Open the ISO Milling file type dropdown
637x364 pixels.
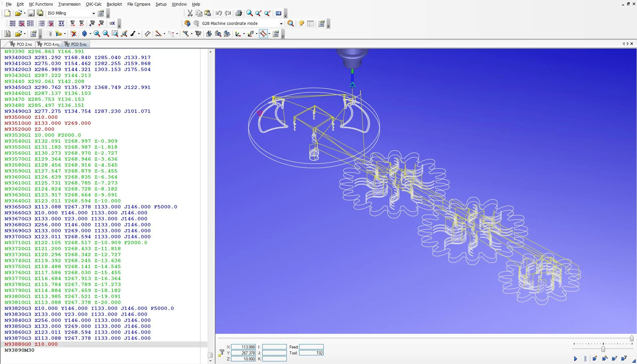pos(93,13)
